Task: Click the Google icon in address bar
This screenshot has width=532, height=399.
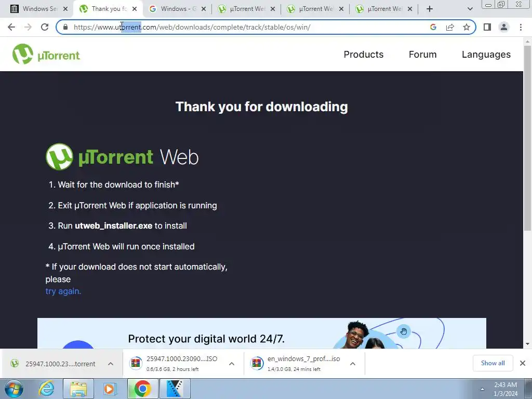Action: [433, 27]
